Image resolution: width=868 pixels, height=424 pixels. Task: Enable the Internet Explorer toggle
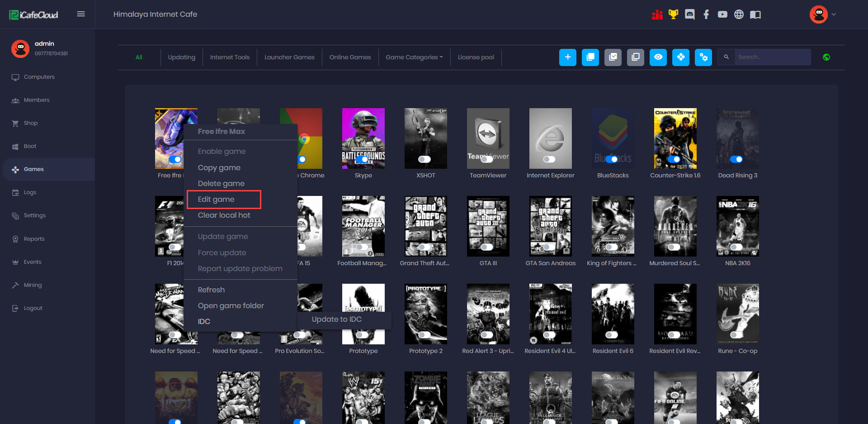(549, 159)
